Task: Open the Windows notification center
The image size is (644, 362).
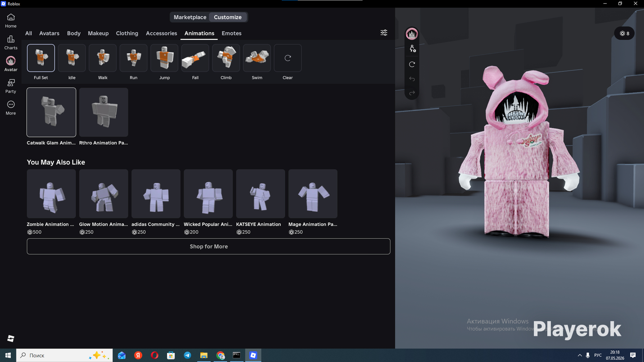Action: tap(633, 355)
